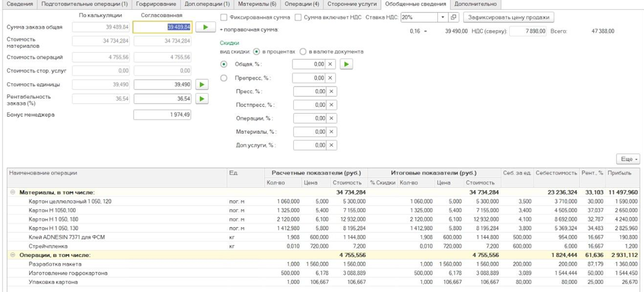644x292 pixels.
Task: Click green arrow next to Общая % discount
Action: 347,64
